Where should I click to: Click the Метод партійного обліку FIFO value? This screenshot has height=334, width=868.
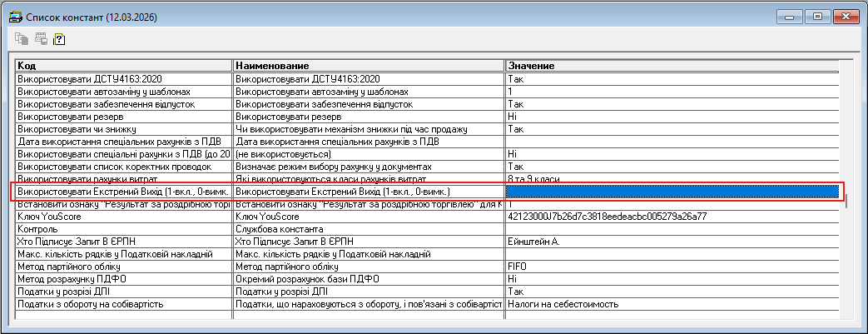[x=671, y=267]
